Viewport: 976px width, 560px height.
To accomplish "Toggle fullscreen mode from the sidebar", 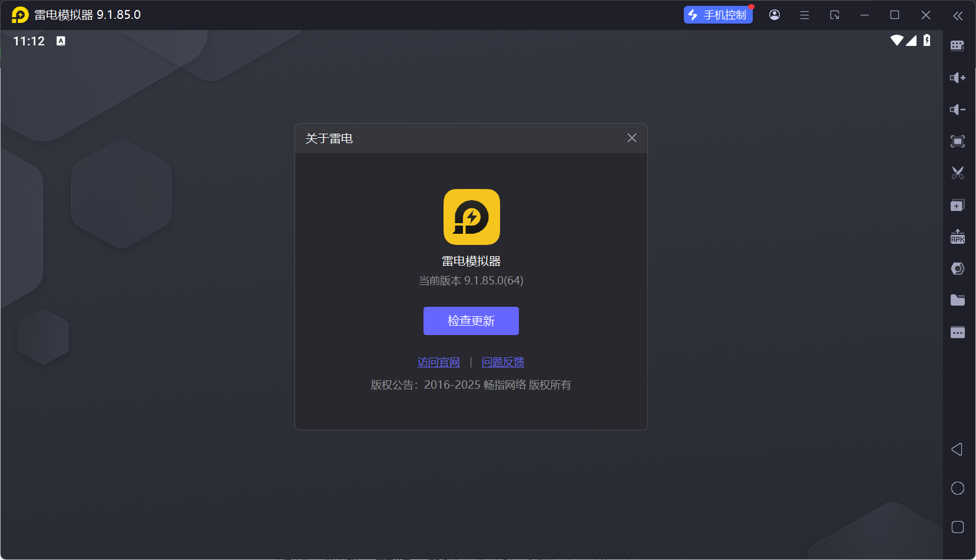I will tap(957, 141).
